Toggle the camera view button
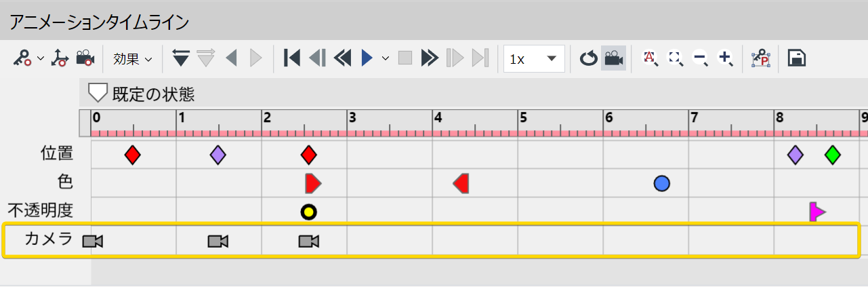The height and width of the screenshot is (287, 868). click(x=613, y=58)
